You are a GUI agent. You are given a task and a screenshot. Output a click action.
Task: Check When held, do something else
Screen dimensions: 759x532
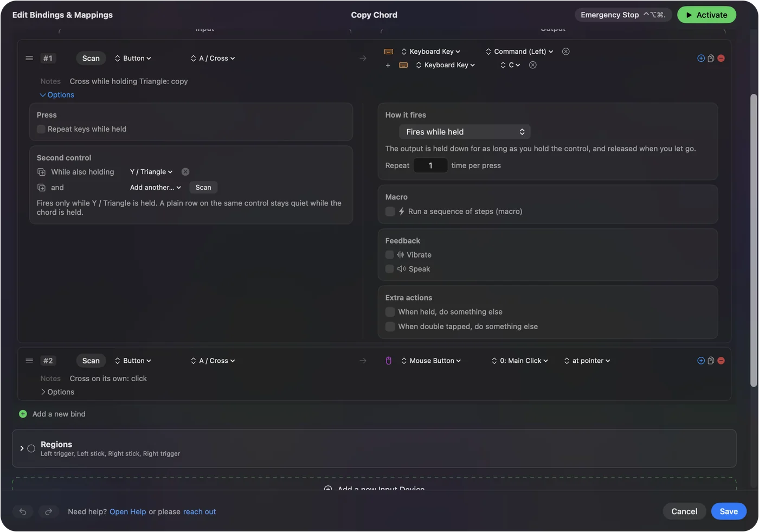pos(390,312)
